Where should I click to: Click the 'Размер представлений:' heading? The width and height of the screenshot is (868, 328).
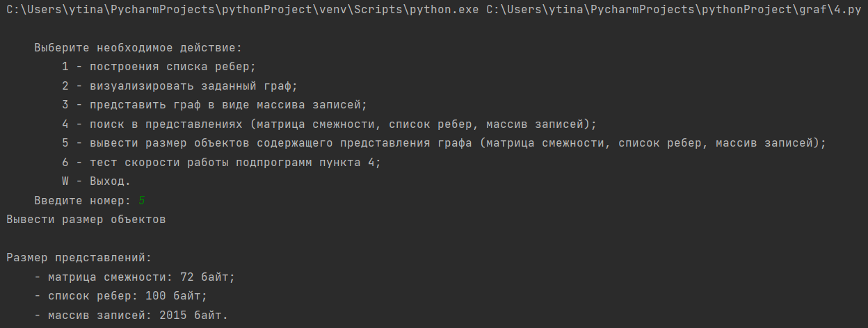79,257
